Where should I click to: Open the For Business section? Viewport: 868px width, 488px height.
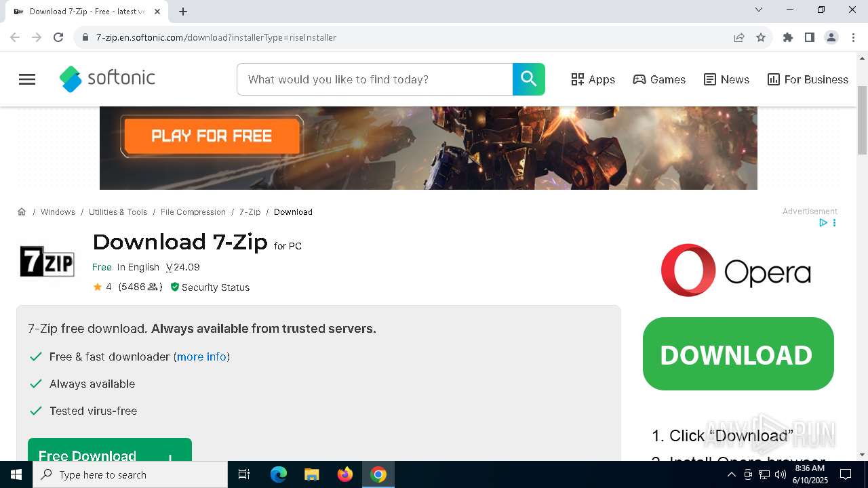click(x=808, y=79)
